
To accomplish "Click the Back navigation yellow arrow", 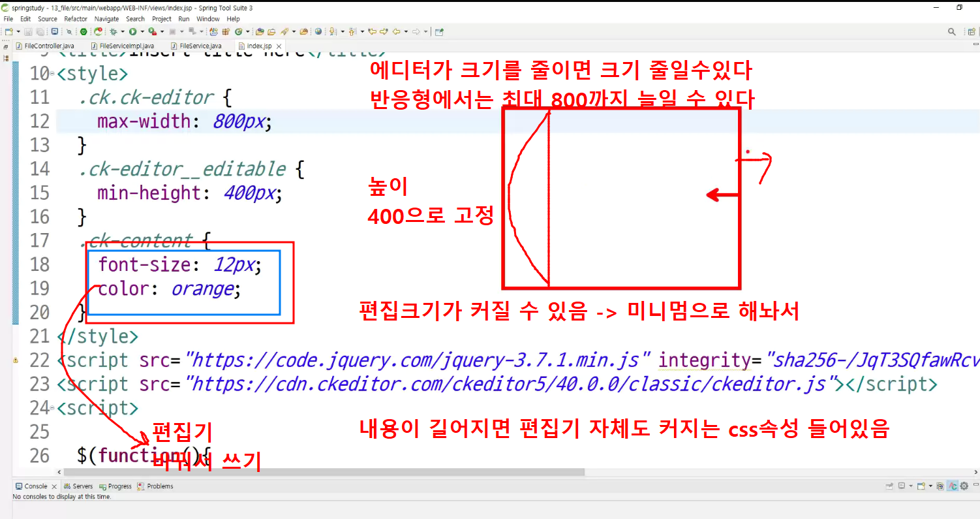I will (x=396, y=31).
